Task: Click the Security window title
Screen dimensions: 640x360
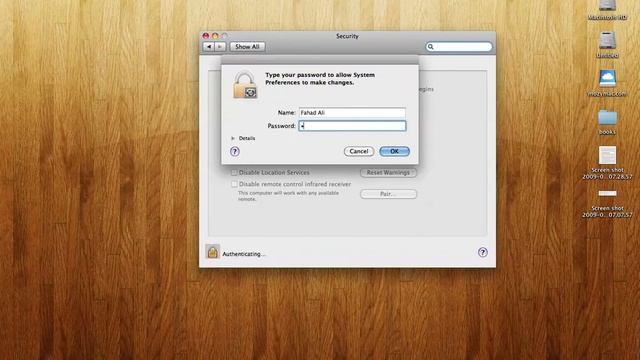Action: point(347,36)
